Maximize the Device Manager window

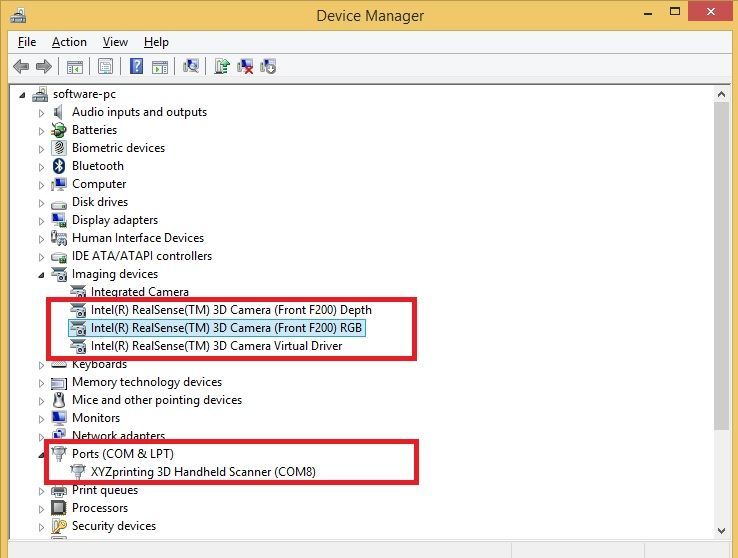coord(675,11)
